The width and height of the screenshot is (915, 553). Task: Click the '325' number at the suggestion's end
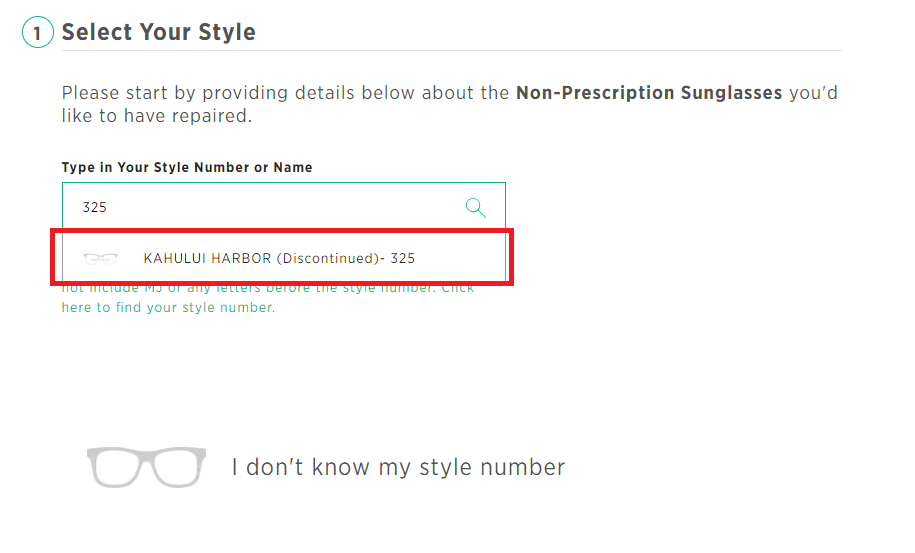(403, 258)
